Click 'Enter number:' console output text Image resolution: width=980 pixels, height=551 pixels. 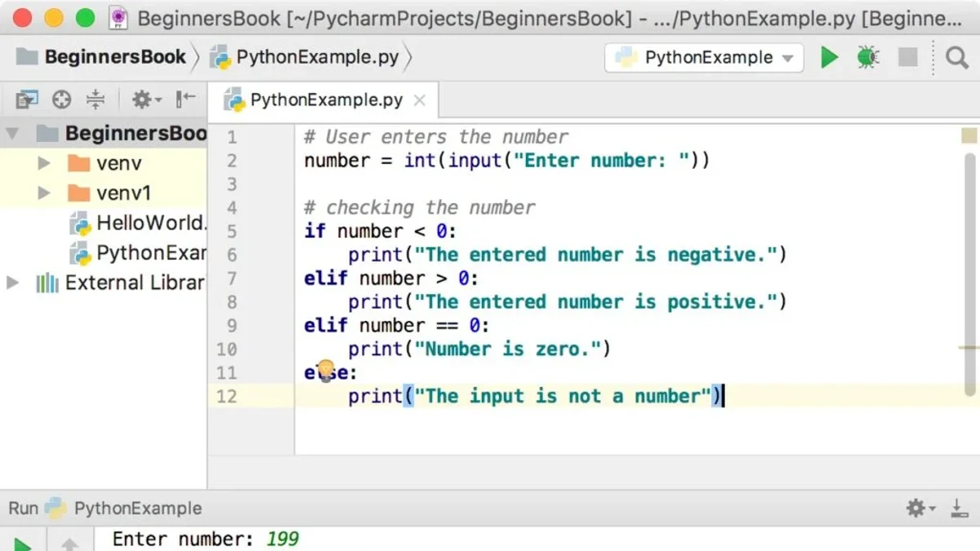coord(184,539)
